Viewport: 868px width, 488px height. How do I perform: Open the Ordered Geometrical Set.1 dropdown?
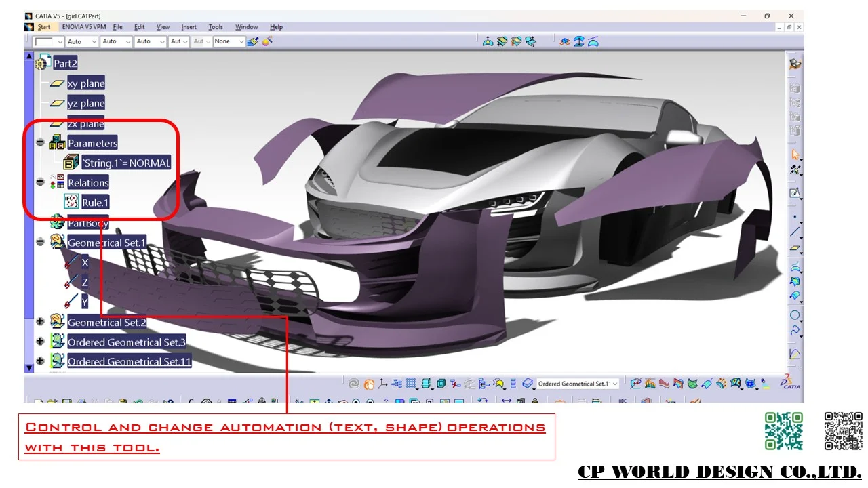tap(614, 384)
